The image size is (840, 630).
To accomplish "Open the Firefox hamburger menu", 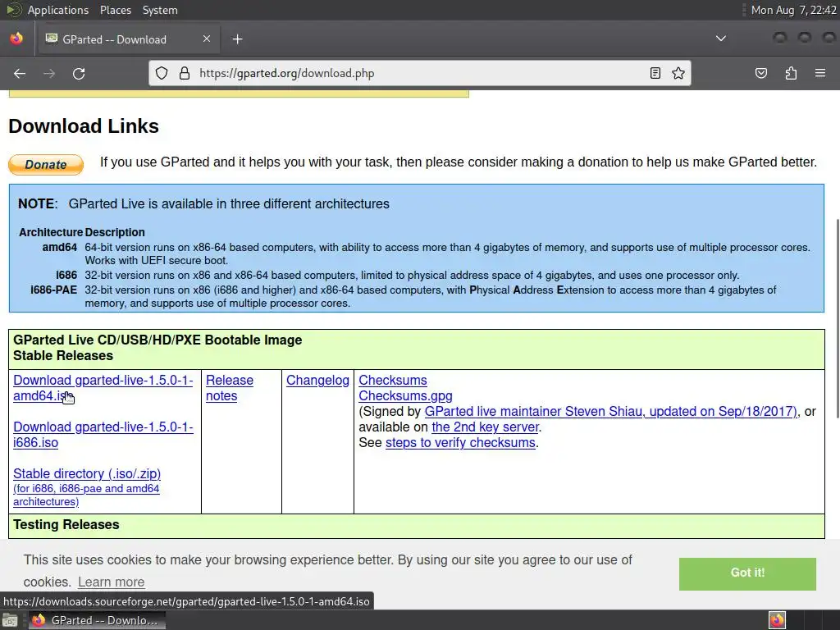I will click(x=820, y=73).
